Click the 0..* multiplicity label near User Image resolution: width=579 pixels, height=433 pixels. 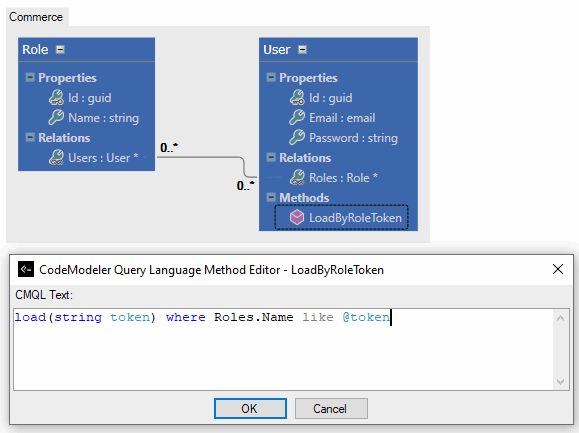click(246, 185)
